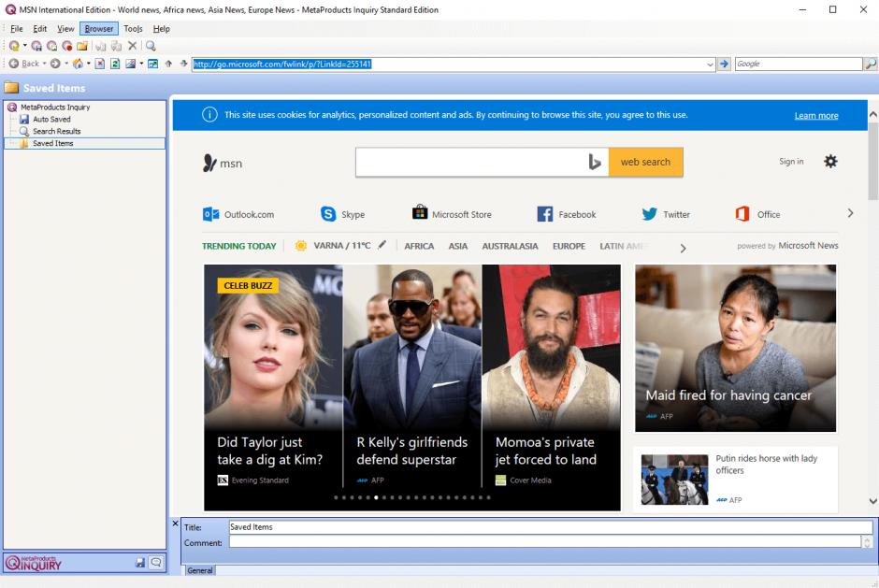This screenshot has width=879, height=588.
Task: Click the Title field containing Saved Items
Action: pos(551,527)
